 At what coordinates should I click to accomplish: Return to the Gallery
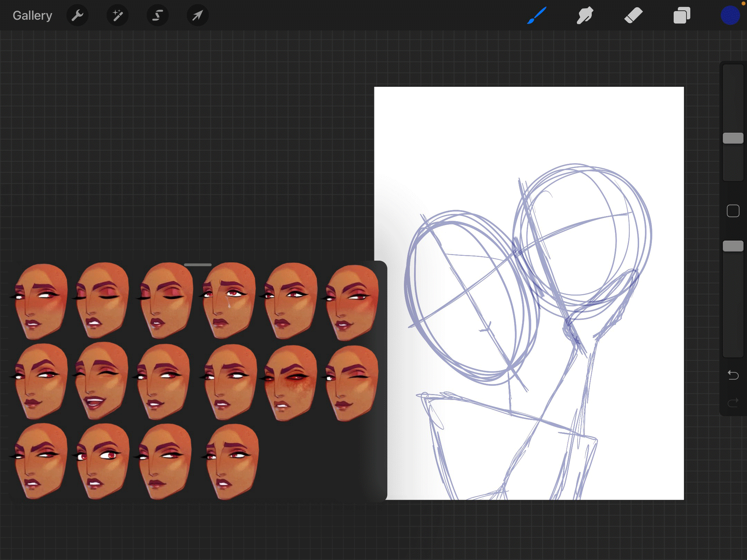tap(32, 16)
